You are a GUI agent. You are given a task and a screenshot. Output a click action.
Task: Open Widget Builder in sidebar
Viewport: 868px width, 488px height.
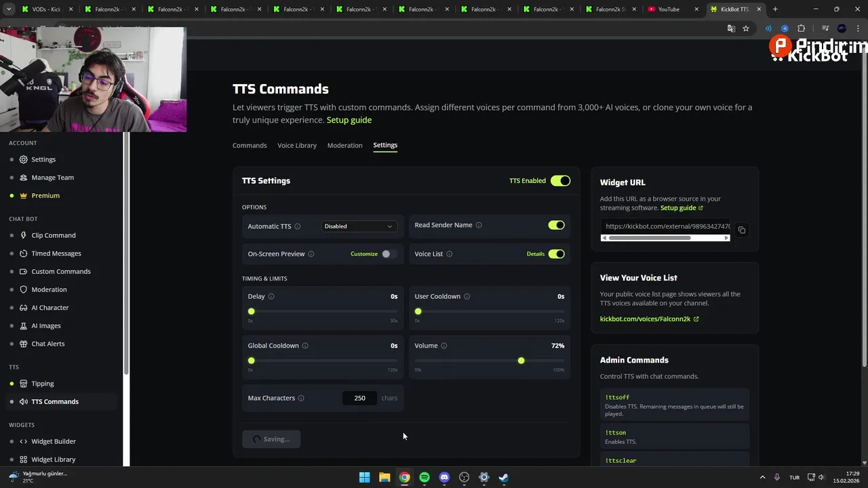point(54,441)
